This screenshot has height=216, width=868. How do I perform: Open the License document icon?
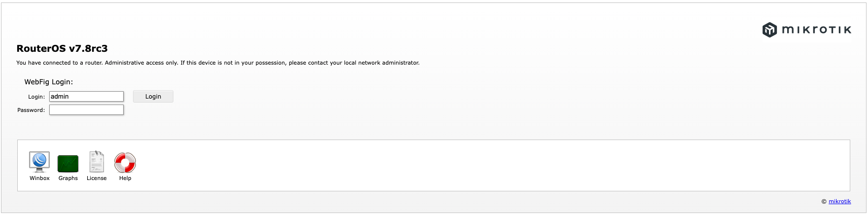click(x=97, y=162)
